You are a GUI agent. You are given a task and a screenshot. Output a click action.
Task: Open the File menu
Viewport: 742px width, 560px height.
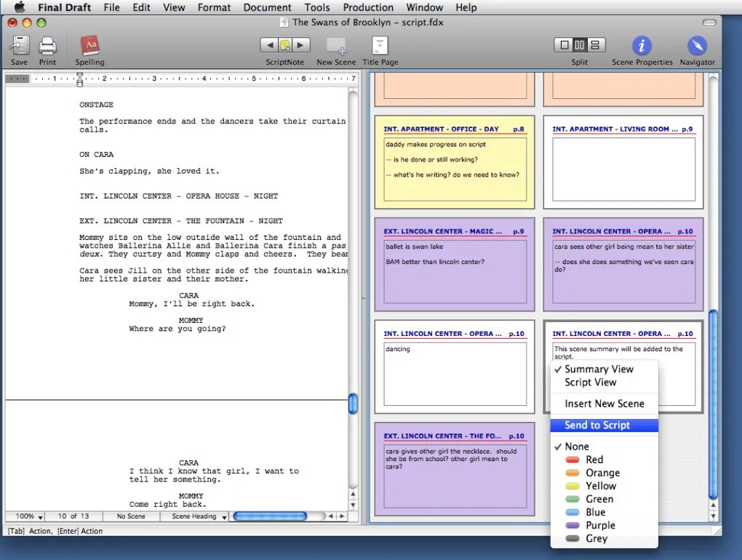pos(112,7)
